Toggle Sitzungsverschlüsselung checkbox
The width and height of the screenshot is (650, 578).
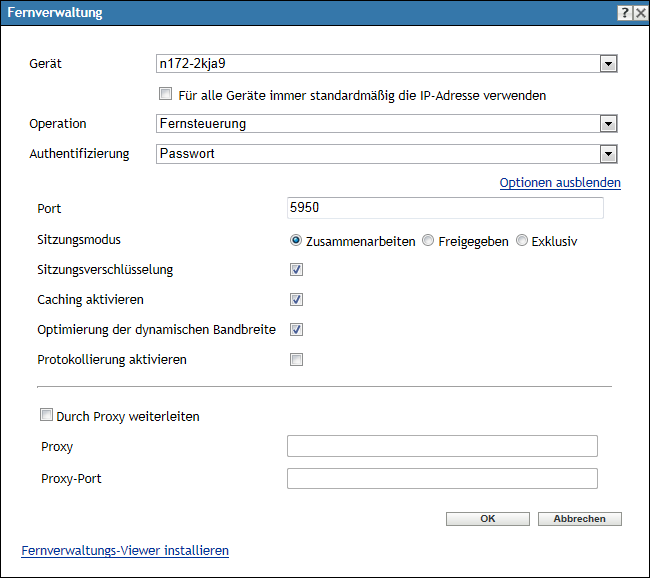click(x=297, y=269)
